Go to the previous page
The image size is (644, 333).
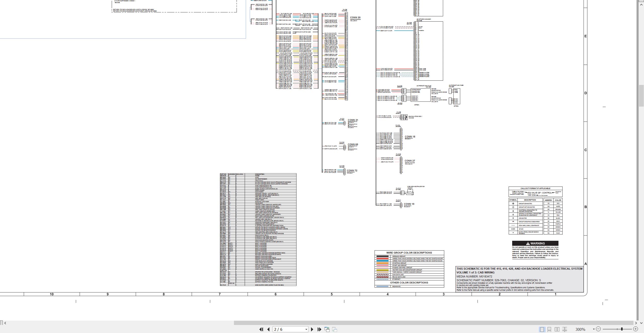(x=268, y=329)
